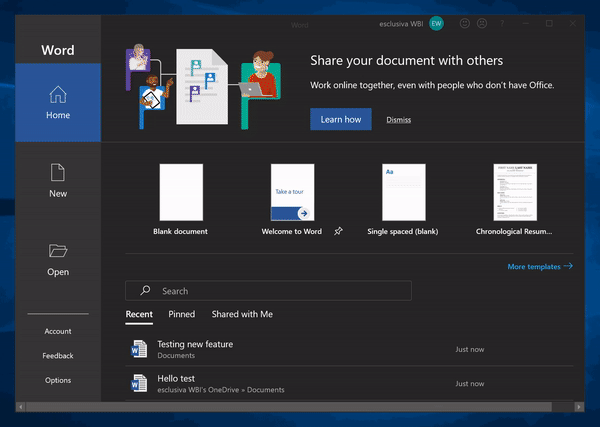This screenshot has width=600, height=427.
Task: Switch to the Pinned tab
Action: 182,315
